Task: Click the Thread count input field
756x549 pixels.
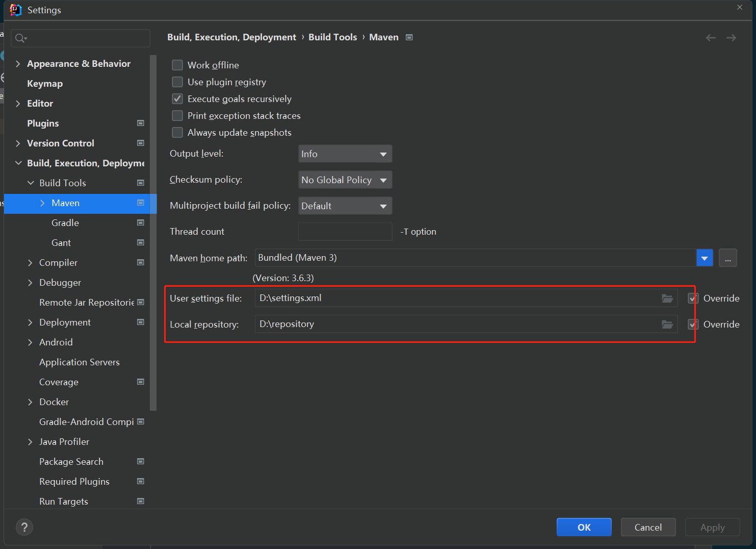Action: pos(345,232)
